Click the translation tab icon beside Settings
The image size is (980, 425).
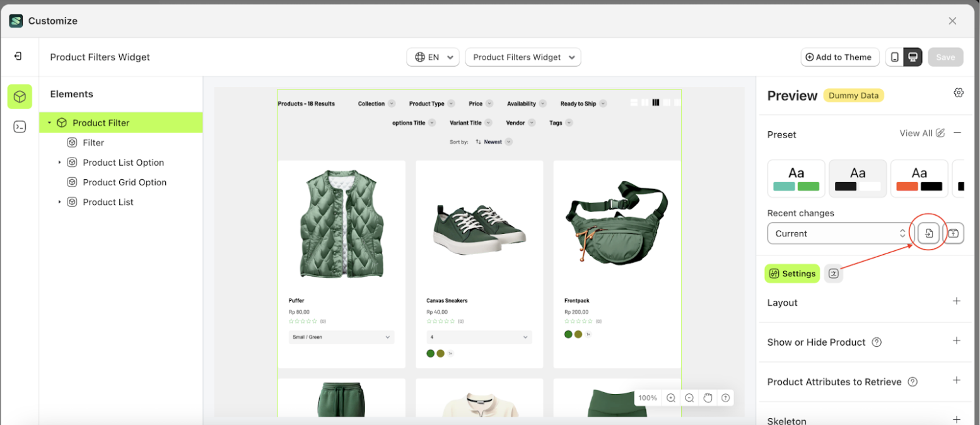coord(833,274)
